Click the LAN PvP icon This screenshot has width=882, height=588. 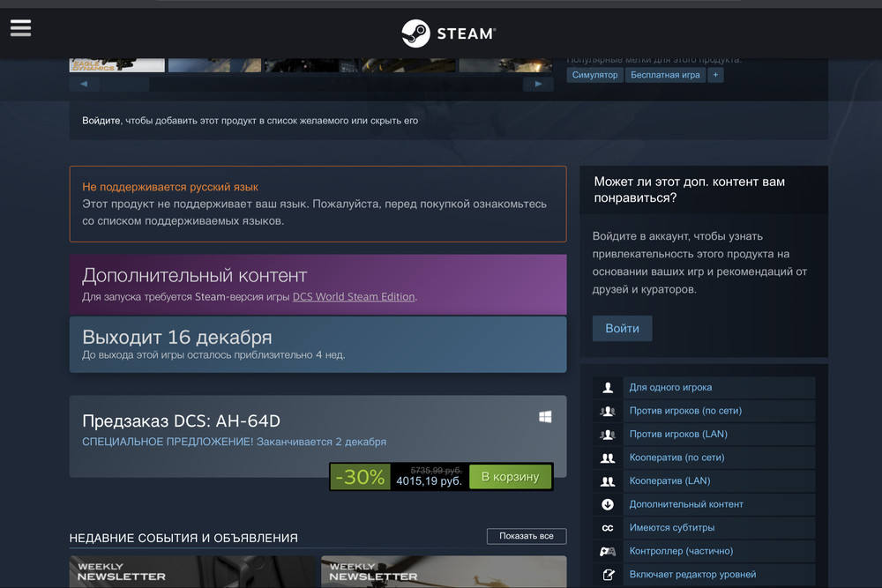[x=608, y=434]
